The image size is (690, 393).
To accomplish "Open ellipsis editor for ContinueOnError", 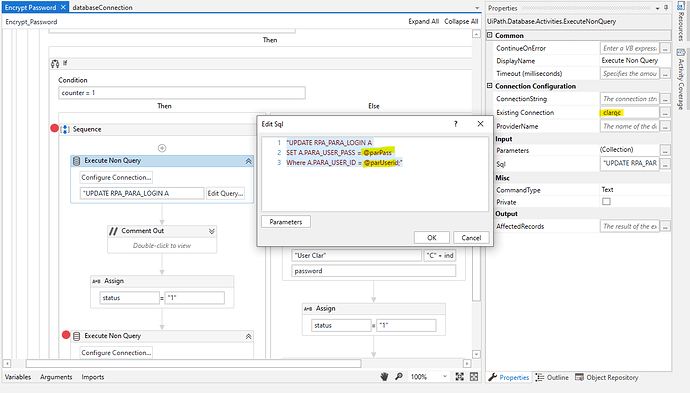I will [x=665, y=48].
